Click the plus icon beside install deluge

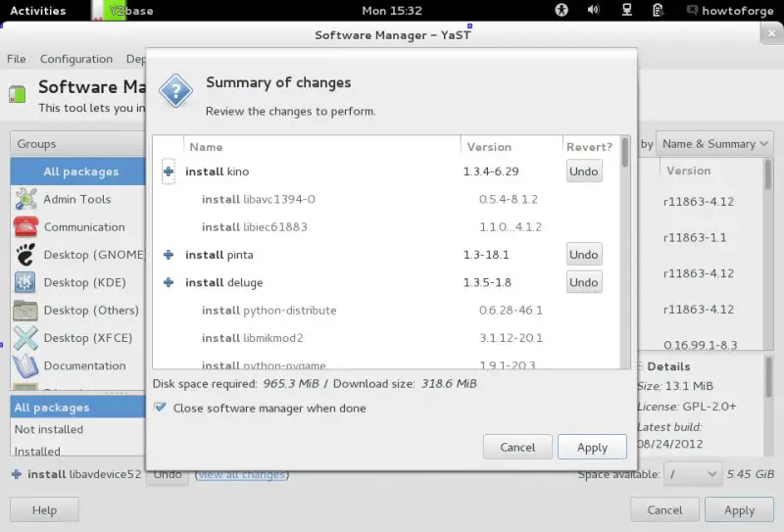(x=169, y=282)
